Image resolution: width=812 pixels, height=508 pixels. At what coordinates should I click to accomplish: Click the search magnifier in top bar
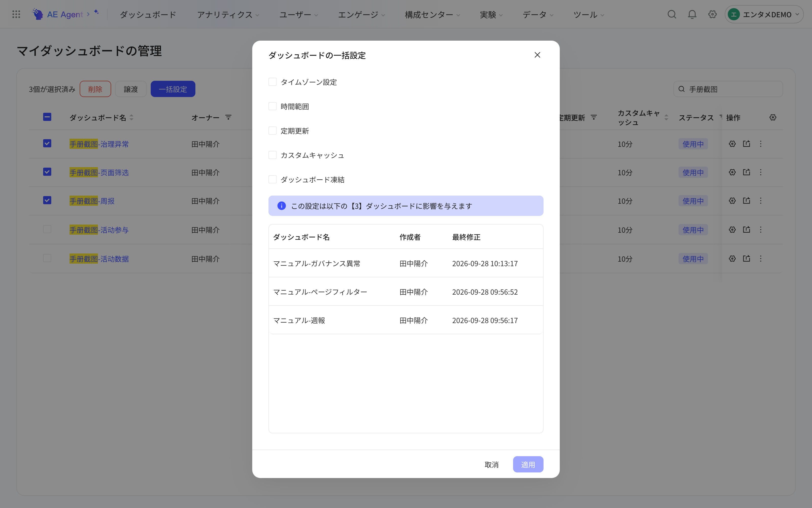[672, 14]
